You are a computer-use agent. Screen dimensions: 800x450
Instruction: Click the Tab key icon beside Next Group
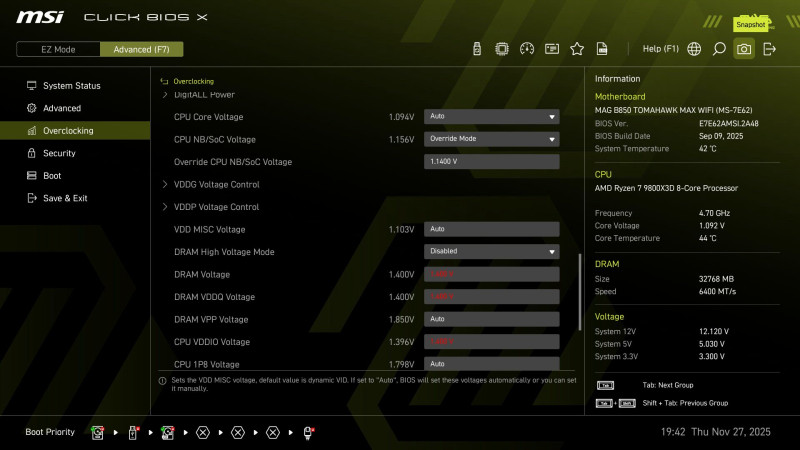605,385
